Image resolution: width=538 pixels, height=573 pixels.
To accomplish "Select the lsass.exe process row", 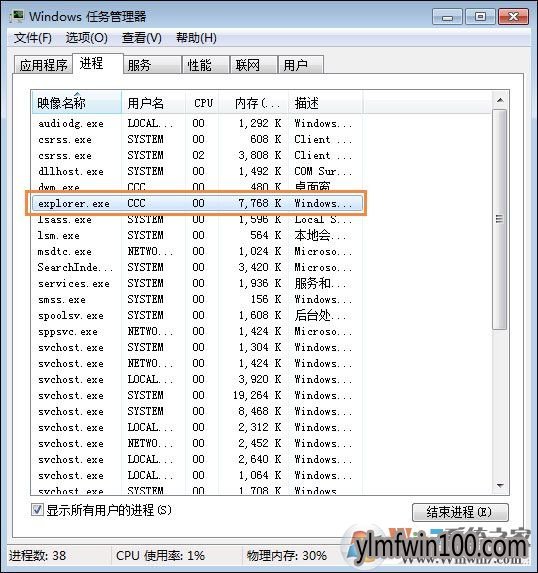I will tap(197, 219).
